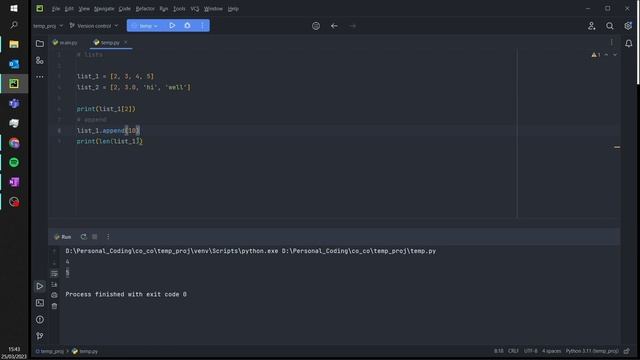Open the Navigate menu
Viewport: 640px width, 360px height.
tap(104, 9)
